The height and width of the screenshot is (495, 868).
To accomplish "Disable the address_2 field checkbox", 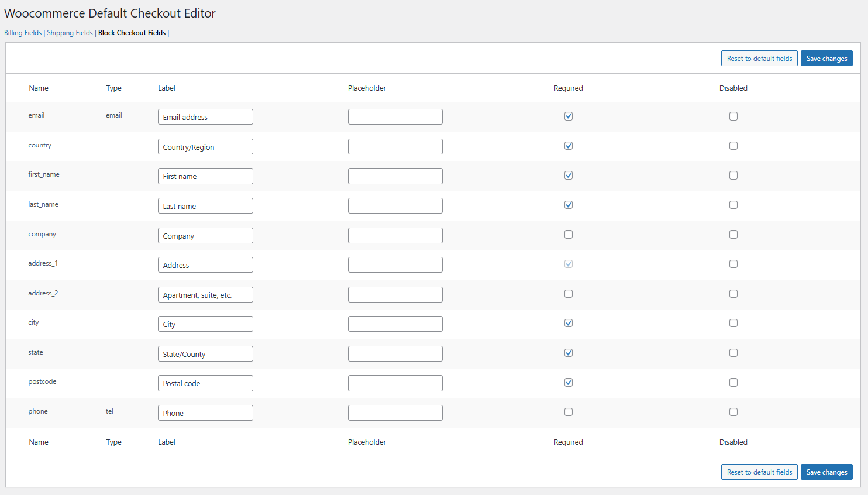I will click(733, 294).
